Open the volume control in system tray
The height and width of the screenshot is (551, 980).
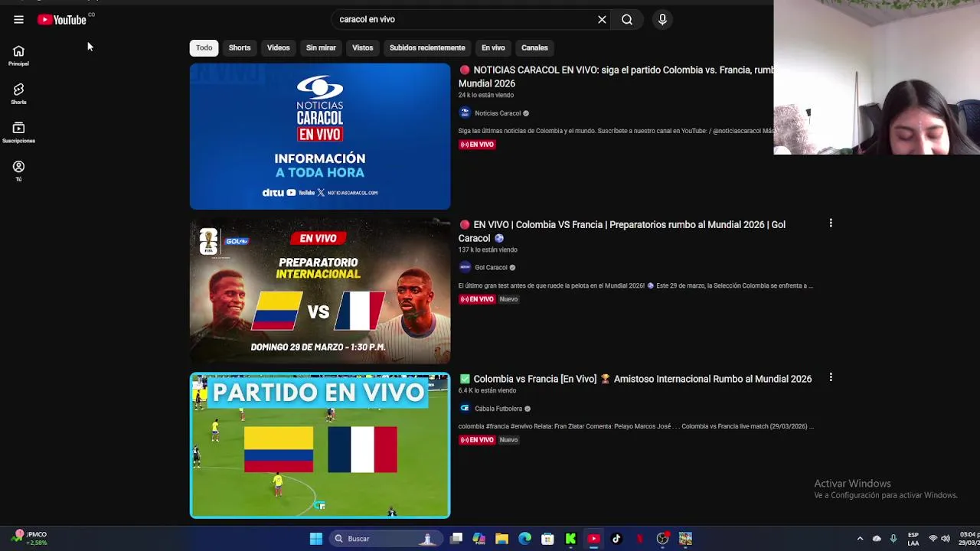click(946, 539)
